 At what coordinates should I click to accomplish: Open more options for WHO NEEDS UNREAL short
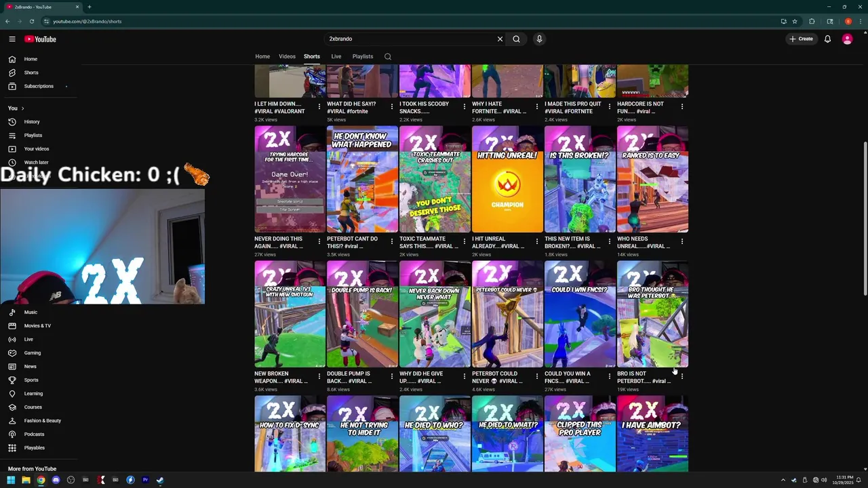682,241
